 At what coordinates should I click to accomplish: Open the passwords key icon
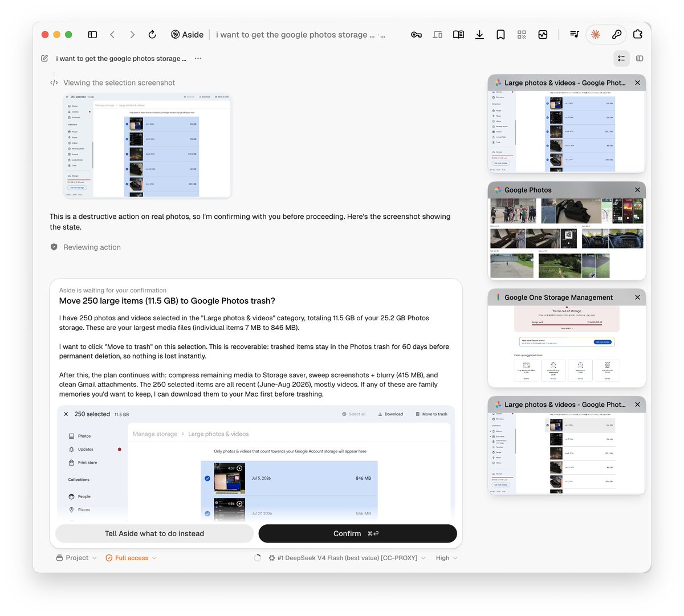click(x=416, y=35)
